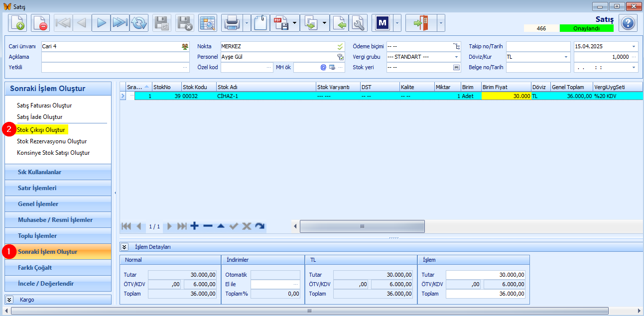
Task: Open the Muhasebe / Resmi İşlemler section
Action: pos(58,220)
